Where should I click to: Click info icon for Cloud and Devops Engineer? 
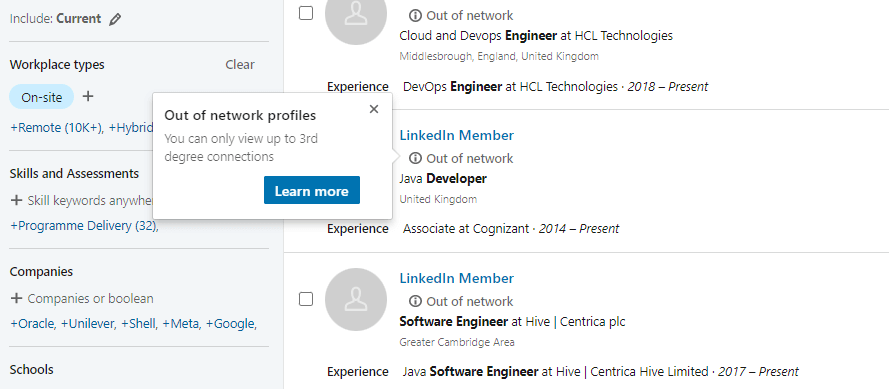[x=416, y=15]
